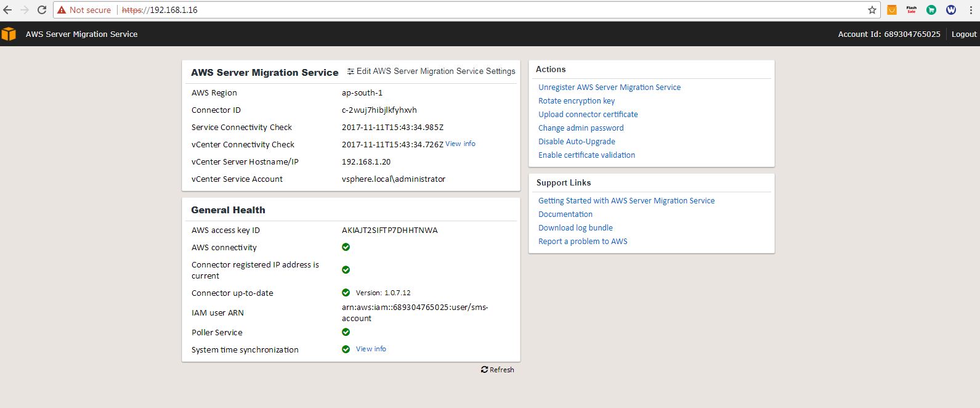Open Upload connector certificate link
980x408 pixels.
coord(588,115)
